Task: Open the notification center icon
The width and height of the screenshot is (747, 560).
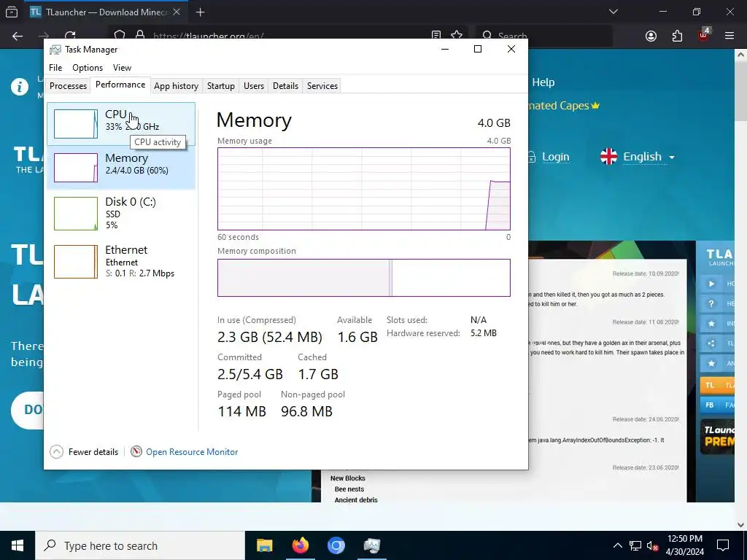Action: point(723,545)
